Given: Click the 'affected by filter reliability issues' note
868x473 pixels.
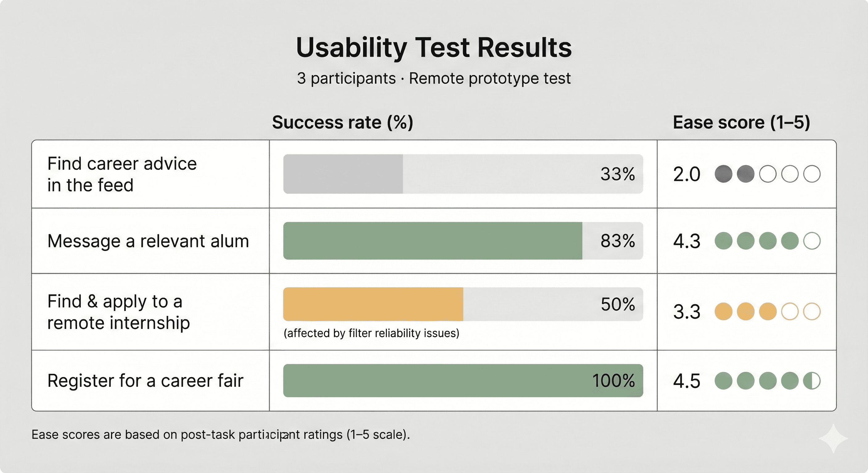Looking at the screenshot, I should pos(371,333).
